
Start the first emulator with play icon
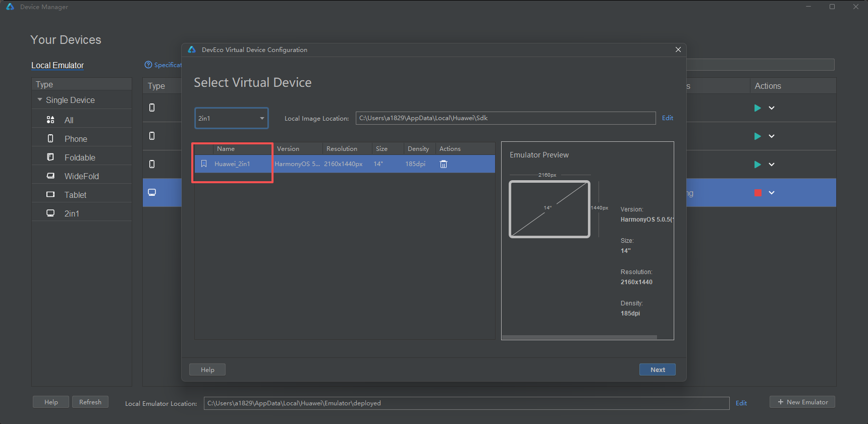[757, 108]
